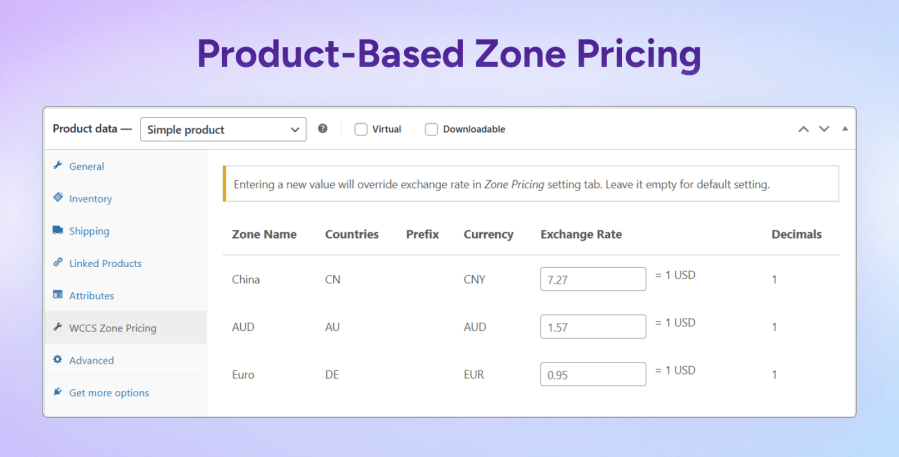
Task: Click the Linked Products chain icon
Action: [57, 263]
